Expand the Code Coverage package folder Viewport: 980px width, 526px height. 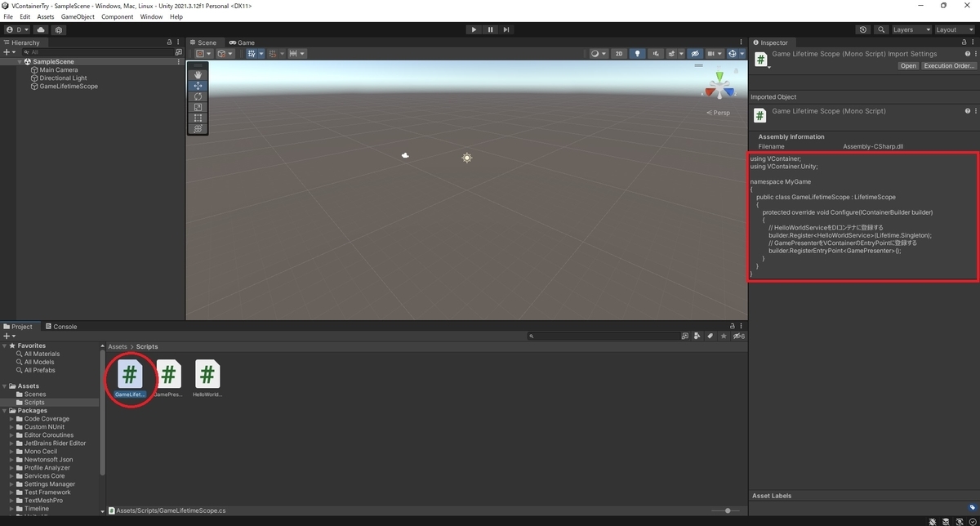[x=12, y=419]
